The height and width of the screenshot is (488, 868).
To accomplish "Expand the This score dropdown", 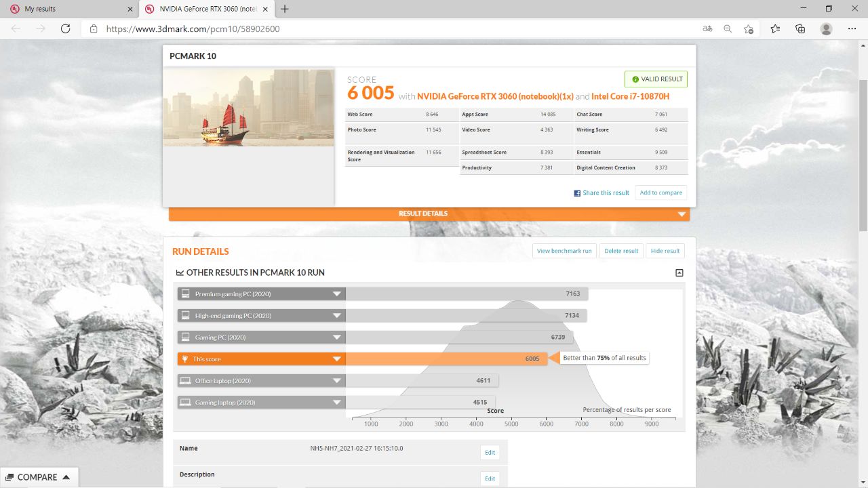I will tap(337, 359).
